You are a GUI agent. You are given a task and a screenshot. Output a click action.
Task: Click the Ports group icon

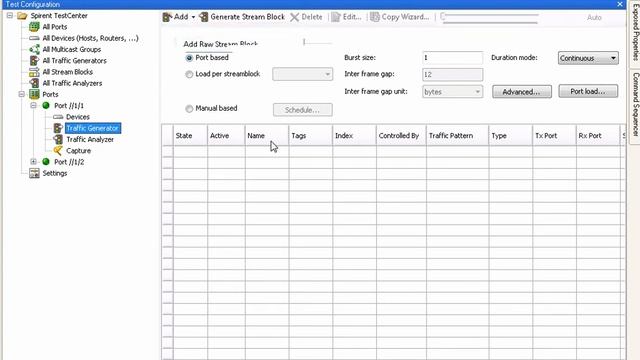point(34,95)
